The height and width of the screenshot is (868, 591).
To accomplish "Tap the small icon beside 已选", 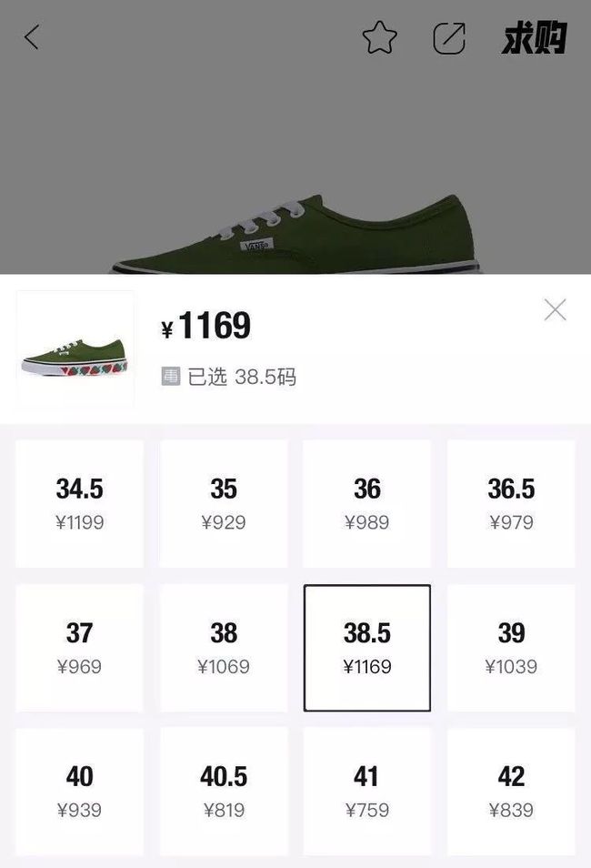I will coord(170,376).
